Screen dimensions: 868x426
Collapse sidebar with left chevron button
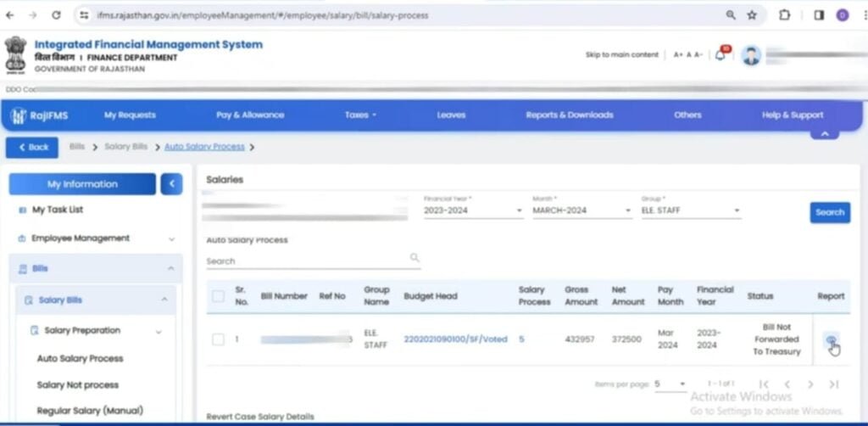click(171, 184)
